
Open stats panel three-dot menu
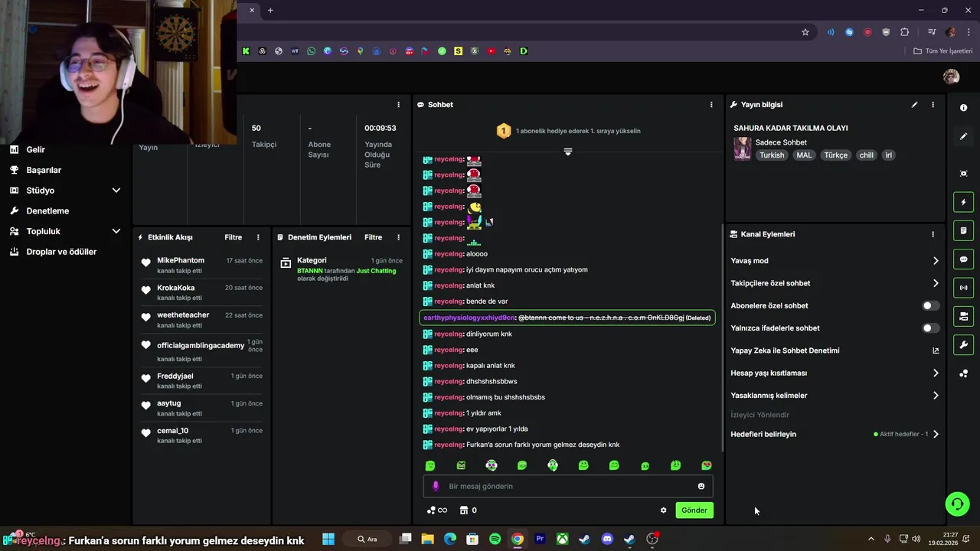pyautogui.click(x=398, y=105)
